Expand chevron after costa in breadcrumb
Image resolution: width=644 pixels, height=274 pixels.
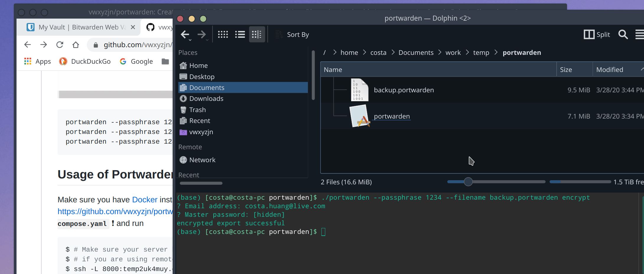[x=393, y=52]
